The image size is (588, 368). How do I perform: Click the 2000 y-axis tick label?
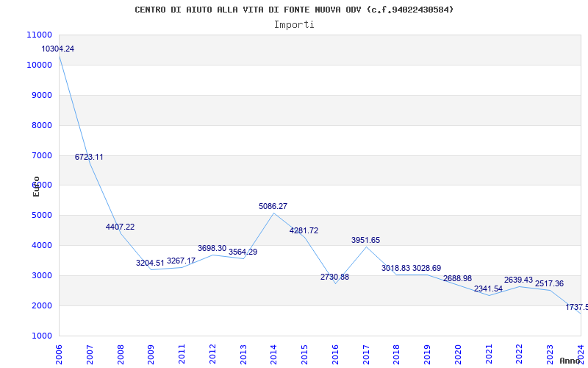(x=41, y=305)
